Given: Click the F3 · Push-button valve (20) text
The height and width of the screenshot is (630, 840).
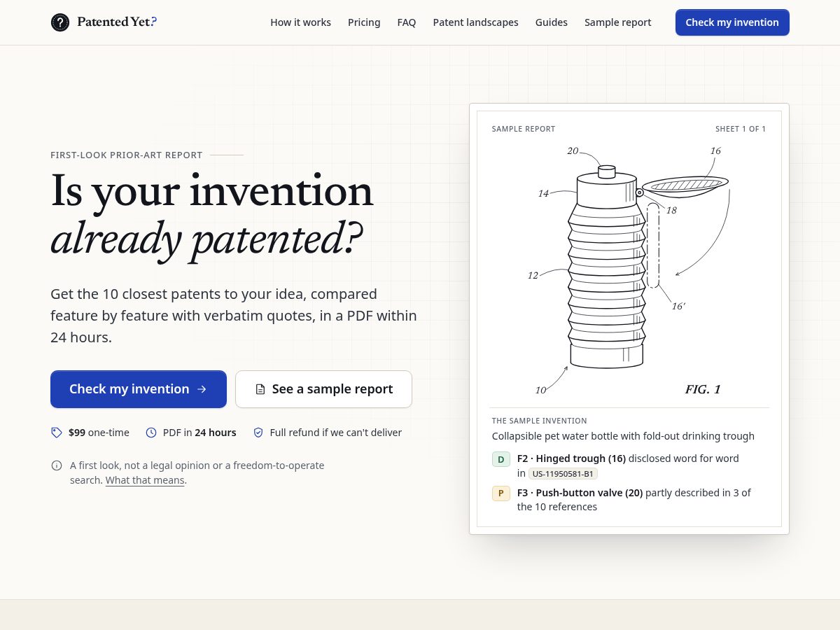Looking at the screenshot, I should click(x=580, y=493).
